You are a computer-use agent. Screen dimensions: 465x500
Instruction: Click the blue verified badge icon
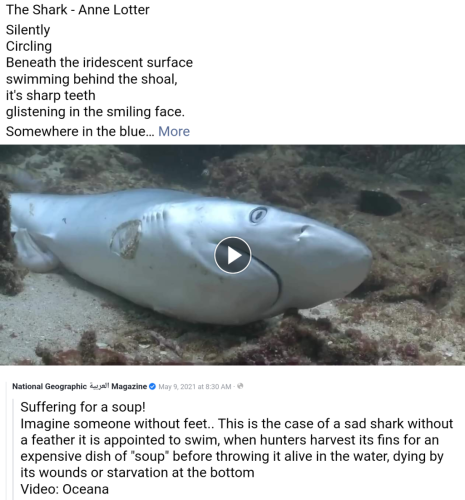click(x=152, y=386)
